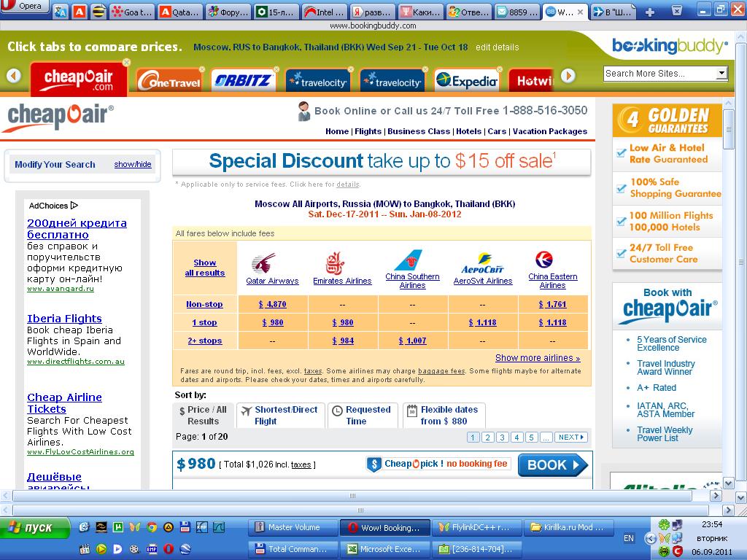Click the Special Discount banner
Viewport: 747px width, 560px height.
[x=382, y=161]
